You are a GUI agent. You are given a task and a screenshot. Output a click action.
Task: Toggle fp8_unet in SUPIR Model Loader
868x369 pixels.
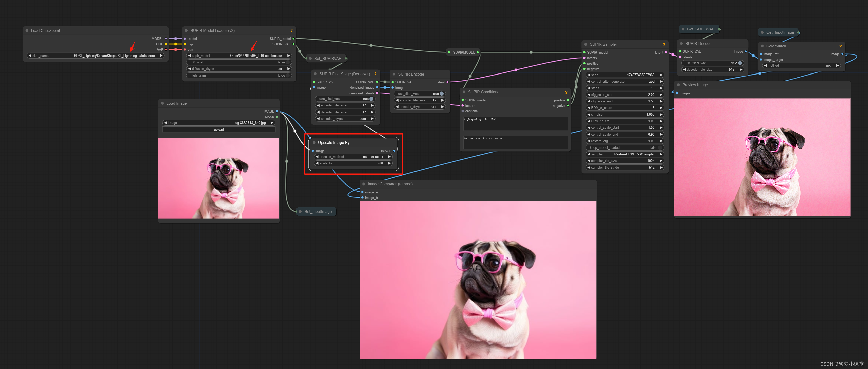288,62
